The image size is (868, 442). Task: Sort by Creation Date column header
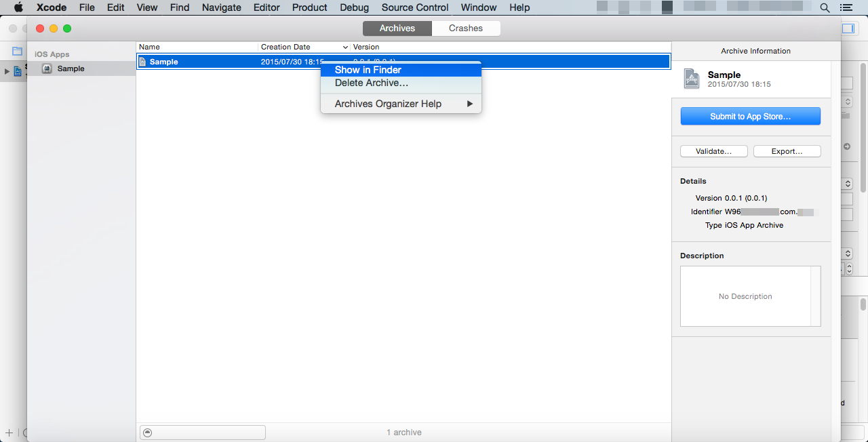[304, 47]
